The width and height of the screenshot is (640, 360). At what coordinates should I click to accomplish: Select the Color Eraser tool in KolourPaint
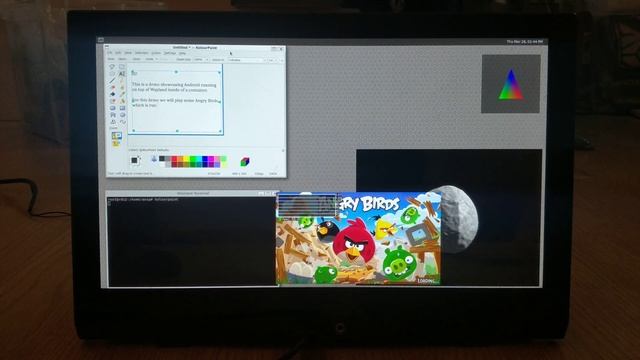[x=112, y=101]
